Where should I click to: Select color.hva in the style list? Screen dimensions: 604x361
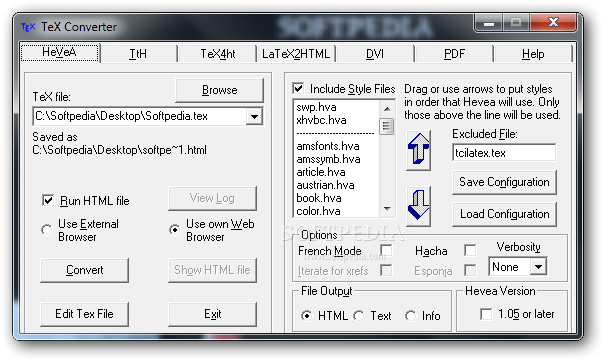318,211
